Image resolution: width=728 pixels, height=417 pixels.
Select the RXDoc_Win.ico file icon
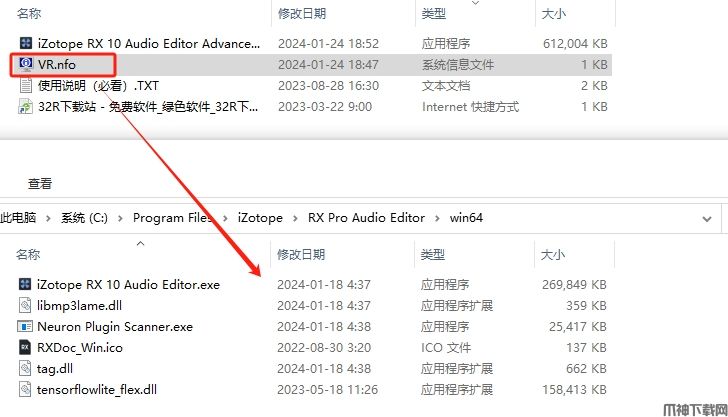25,347
